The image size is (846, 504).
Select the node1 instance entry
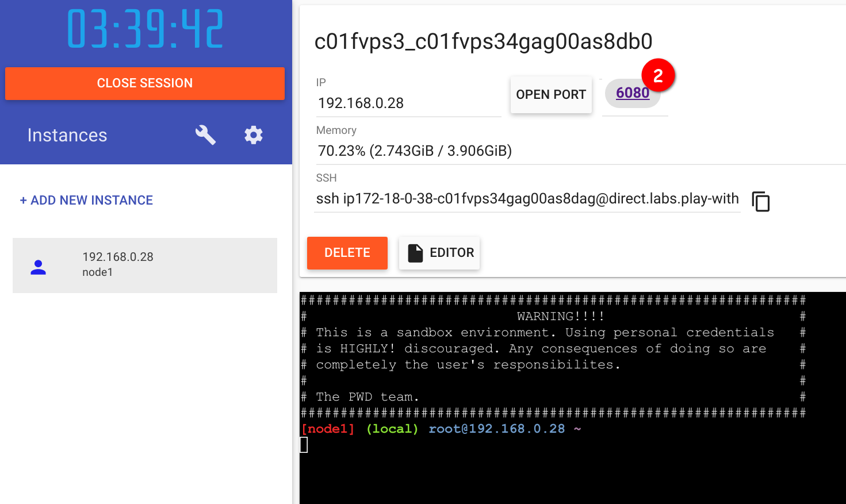click(144, 265)
